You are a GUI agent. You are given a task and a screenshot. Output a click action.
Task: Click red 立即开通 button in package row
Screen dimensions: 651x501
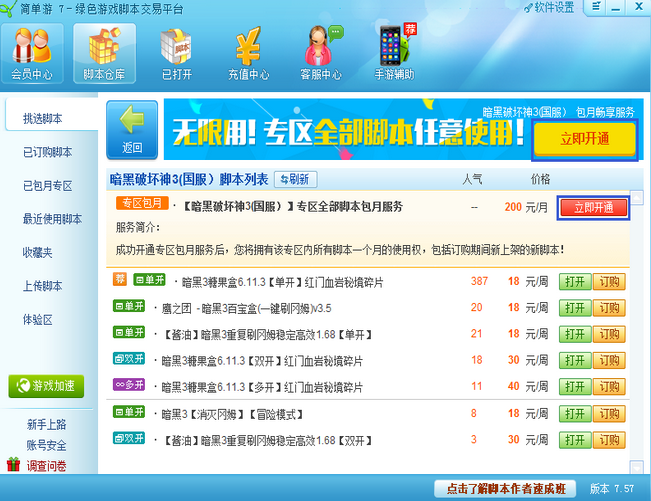pos(593,208)
